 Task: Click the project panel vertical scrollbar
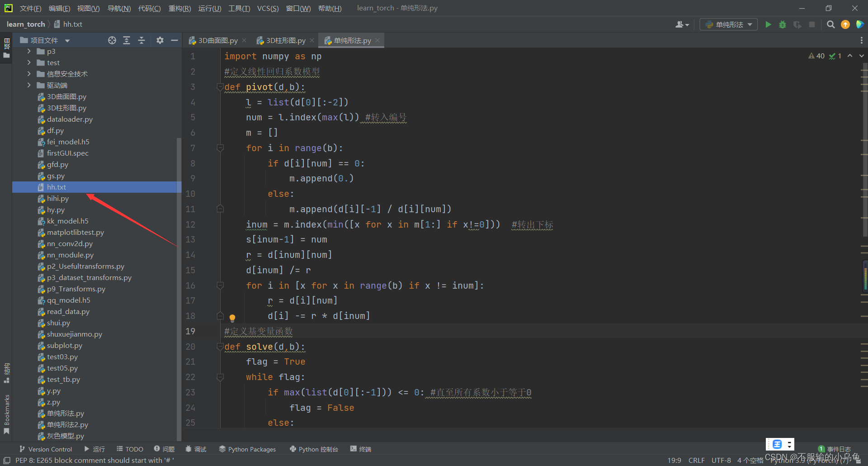(179, 290)
